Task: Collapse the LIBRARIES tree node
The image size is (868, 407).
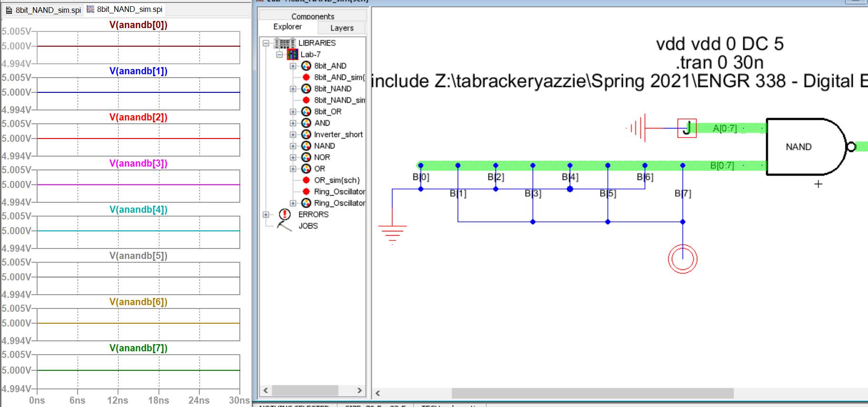Action: 266,43
